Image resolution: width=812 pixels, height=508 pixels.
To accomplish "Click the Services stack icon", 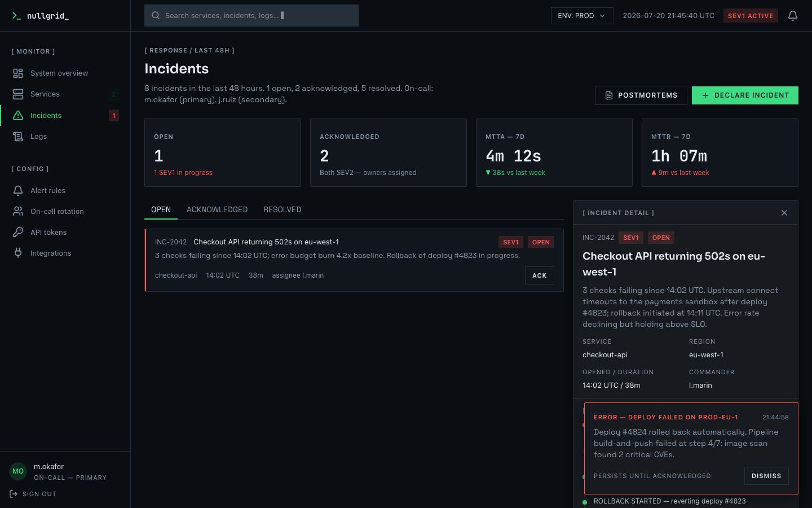I will (x=18, y=94).
